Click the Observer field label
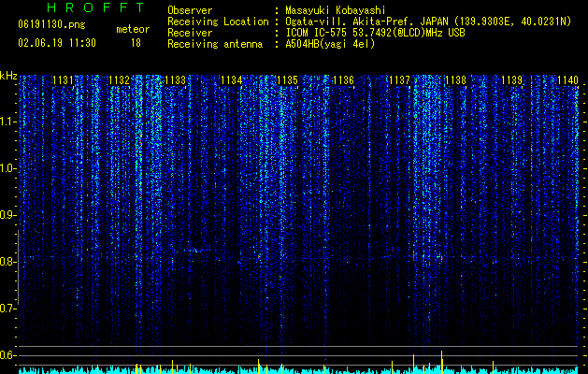This screenshot has width=588, height=374. (190, 10)
